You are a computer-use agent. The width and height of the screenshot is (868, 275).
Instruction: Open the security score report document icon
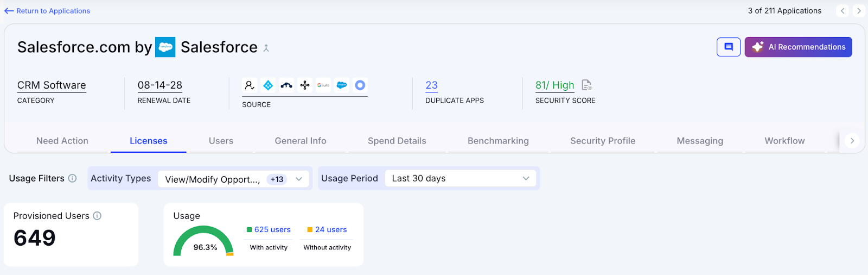point(586,85)
